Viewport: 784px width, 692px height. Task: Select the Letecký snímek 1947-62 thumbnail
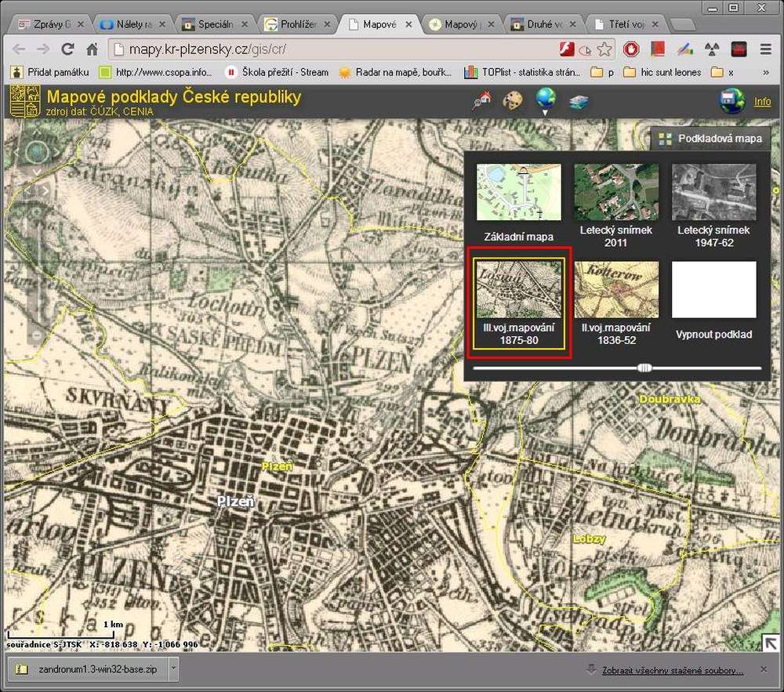713,193
